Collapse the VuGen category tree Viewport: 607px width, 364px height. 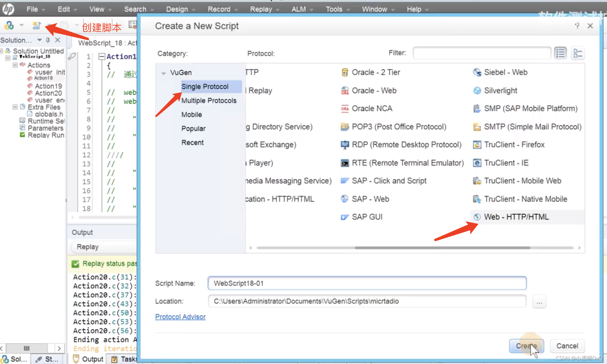[163, 73]
